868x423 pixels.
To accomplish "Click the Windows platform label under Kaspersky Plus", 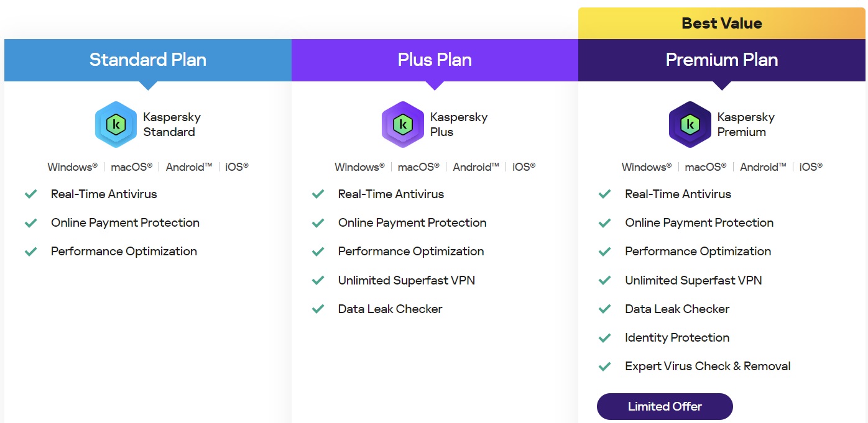I will (359, 166).
